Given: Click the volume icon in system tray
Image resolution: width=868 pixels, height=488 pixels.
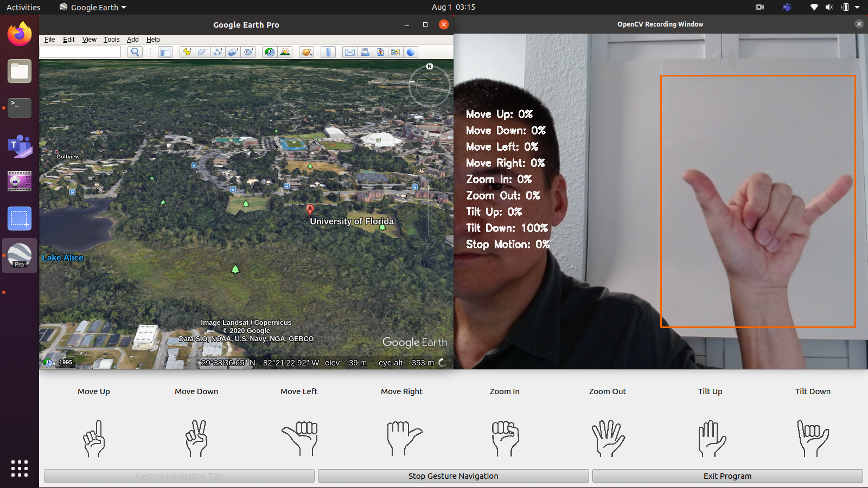Looking at the screenshot, I should point(829,7).
